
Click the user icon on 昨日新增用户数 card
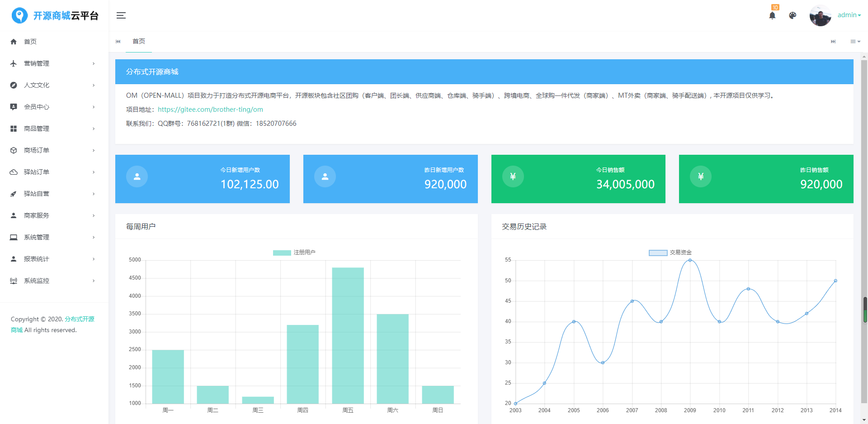[x=325, y=176]
